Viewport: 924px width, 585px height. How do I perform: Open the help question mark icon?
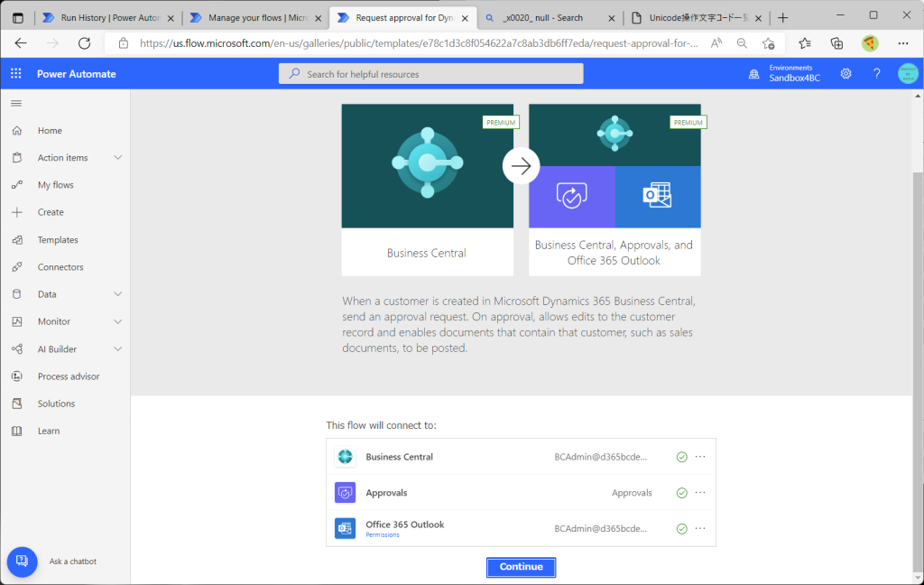(877, 74)
